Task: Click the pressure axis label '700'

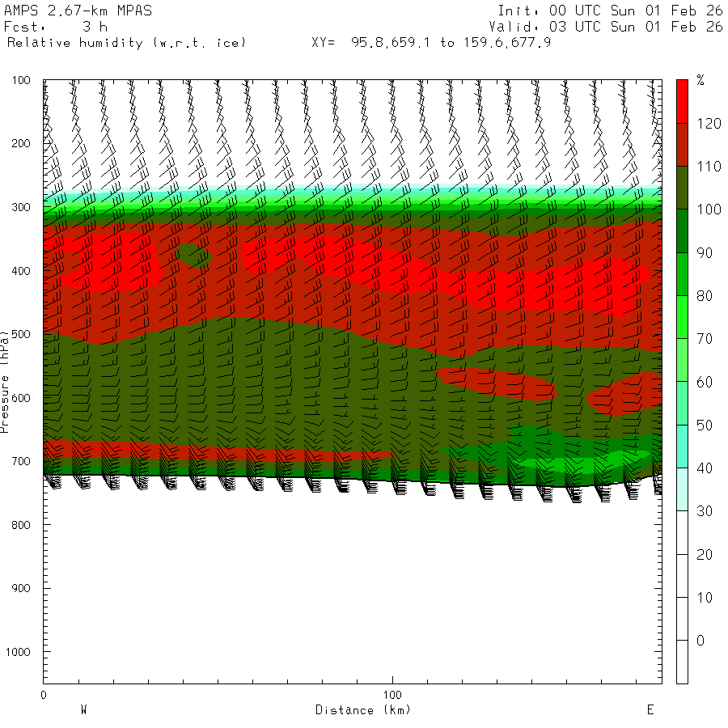Action: [21, 461]
